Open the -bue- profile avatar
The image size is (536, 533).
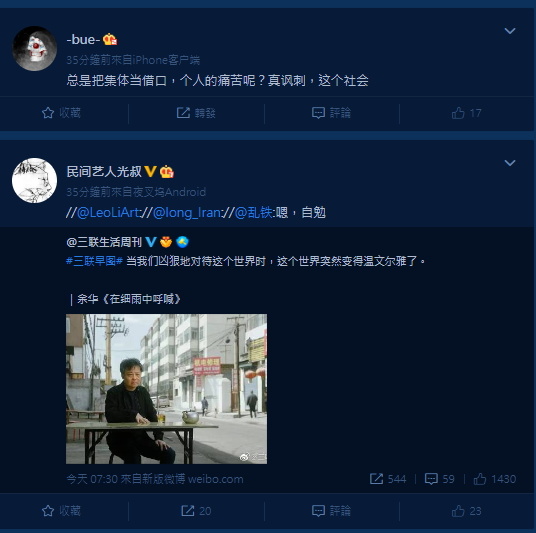35,48
